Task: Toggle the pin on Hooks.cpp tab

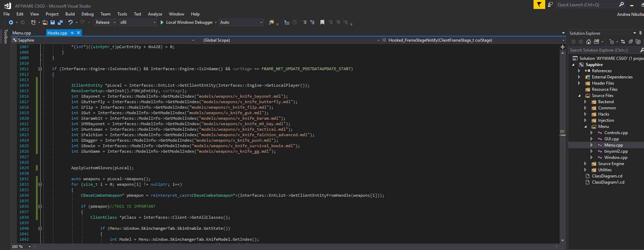Action: pyautogui.click(x=72, y=33)
